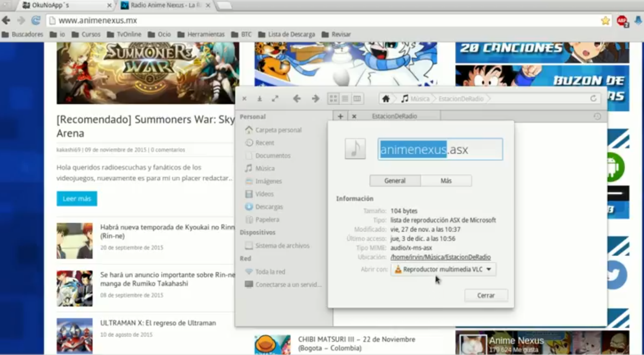
Task: Switch to the OkuNoApp's browser tab
Action: coord(67,5)
